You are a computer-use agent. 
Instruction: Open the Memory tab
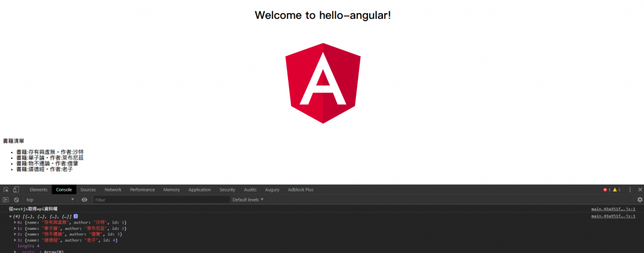pyautogui.click(x=172, y=190)
